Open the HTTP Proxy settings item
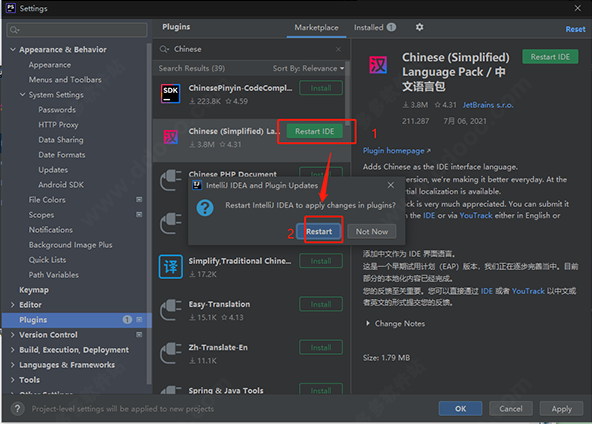This screenshot has height=424, width=592. pyautogui.click(x=58, y=125)
